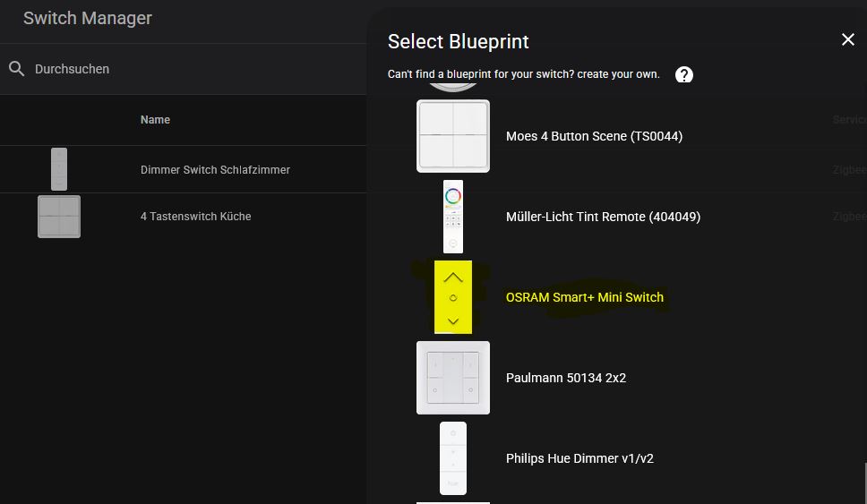Click the Durchsuchen search field
867x504 pixels.
[183, 69]
